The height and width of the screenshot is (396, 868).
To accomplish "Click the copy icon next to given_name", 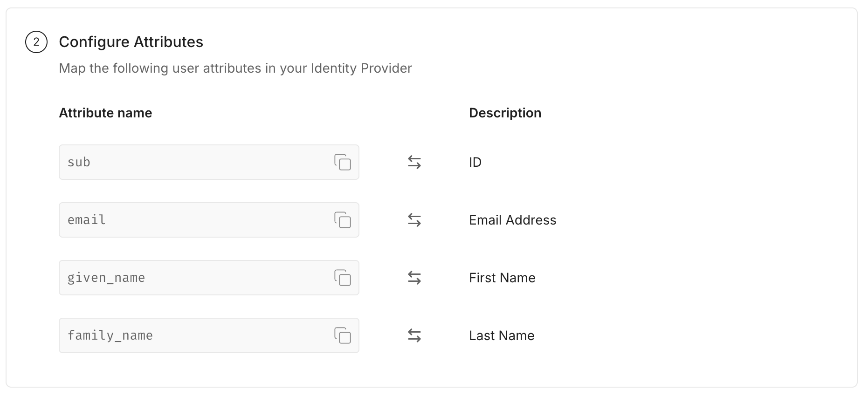I will click(x=343, y=278).
